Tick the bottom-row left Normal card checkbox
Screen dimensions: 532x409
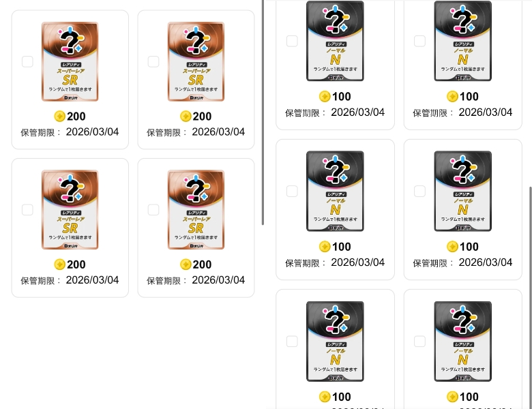[292, 341]
